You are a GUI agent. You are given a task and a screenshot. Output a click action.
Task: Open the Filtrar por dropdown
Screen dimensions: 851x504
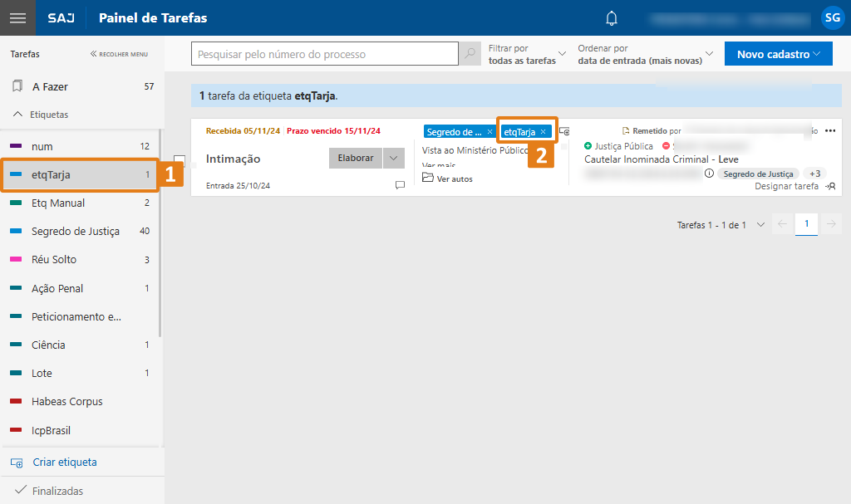click(x=527, y=54)
